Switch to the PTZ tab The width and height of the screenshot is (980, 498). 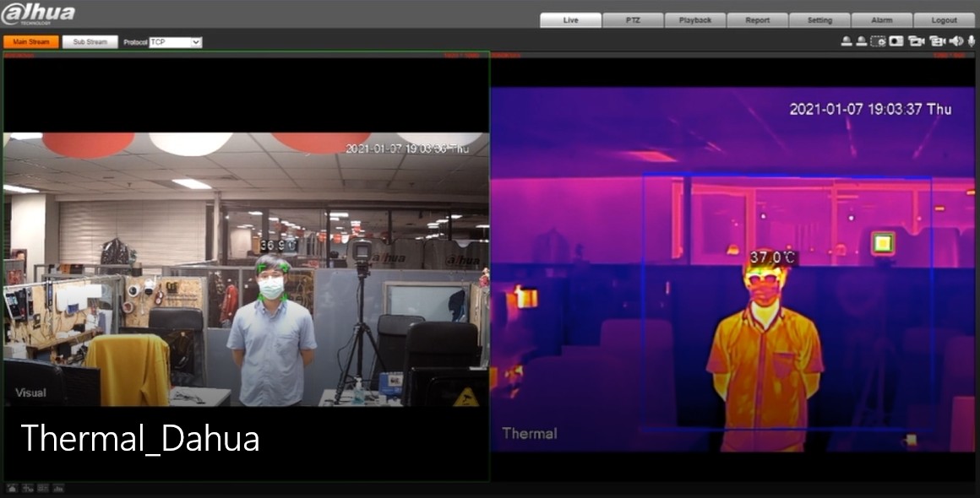[x=633, y=20]
